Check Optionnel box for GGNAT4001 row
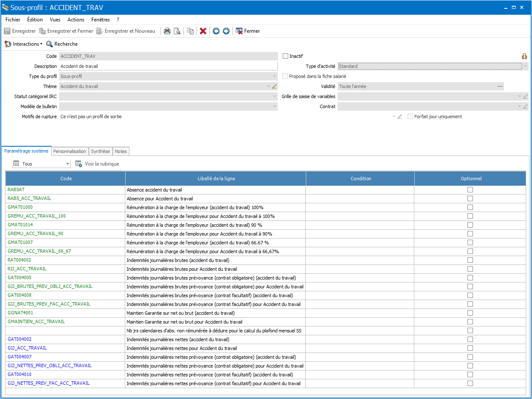The height and width of the screenshot is (399, 532). click(470, 313)
